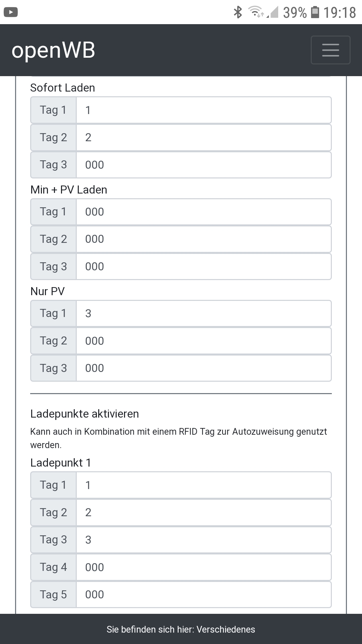Select Sofort Laden Tag 2 input
Viewport: 362px width, 644px height.
[x=204, y=138]
